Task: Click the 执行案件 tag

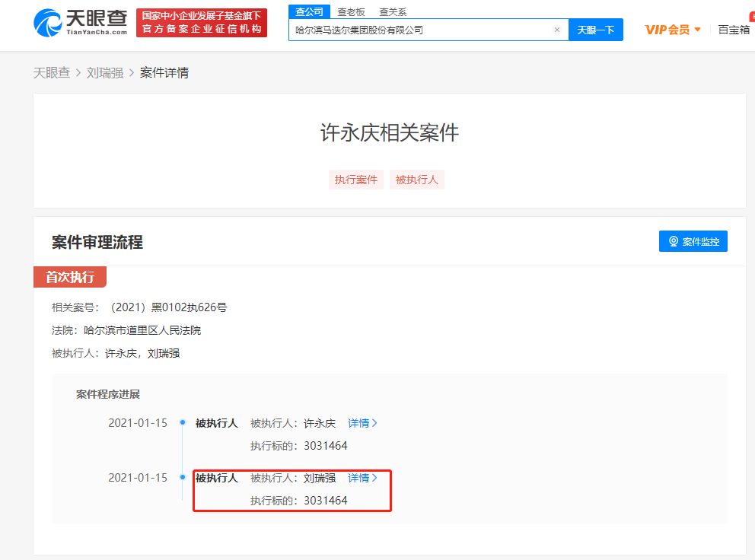Action: tap(356, 180)
